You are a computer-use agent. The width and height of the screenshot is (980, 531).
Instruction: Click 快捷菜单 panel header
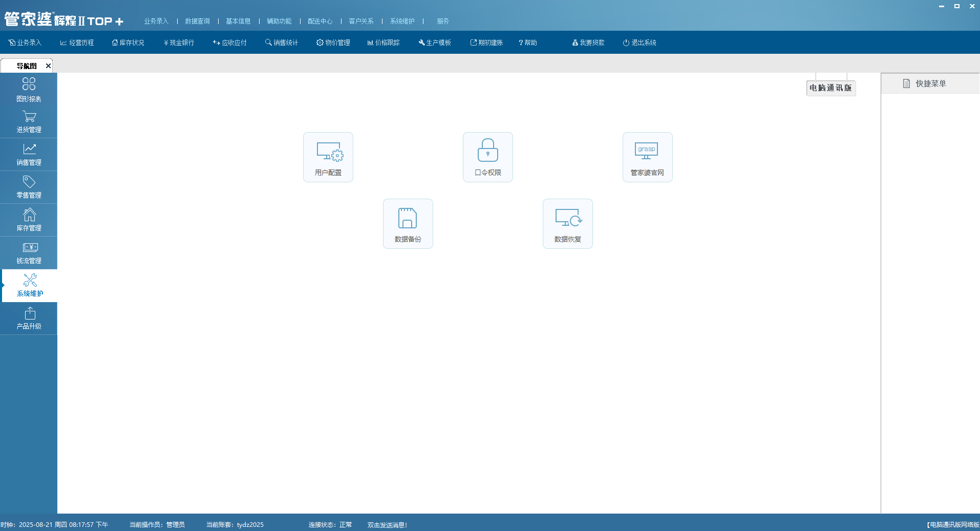coord(930,83)
